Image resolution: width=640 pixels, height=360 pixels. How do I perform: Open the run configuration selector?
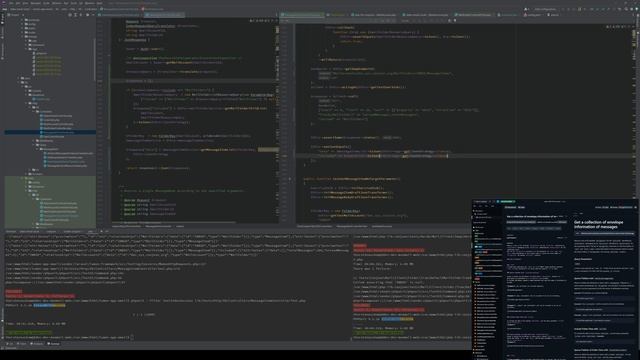point(545,9)
